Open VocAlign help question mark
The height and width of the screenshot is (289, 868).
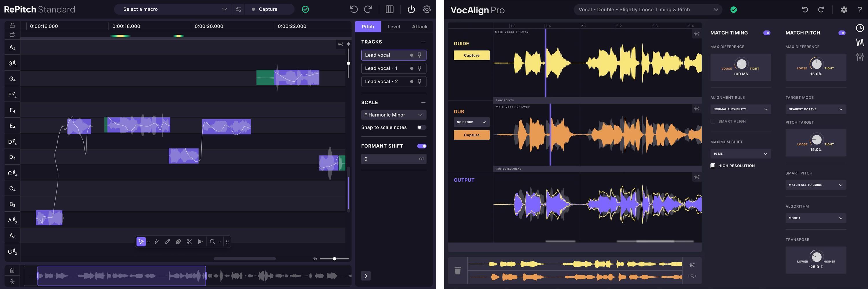(x=860, y=10)
